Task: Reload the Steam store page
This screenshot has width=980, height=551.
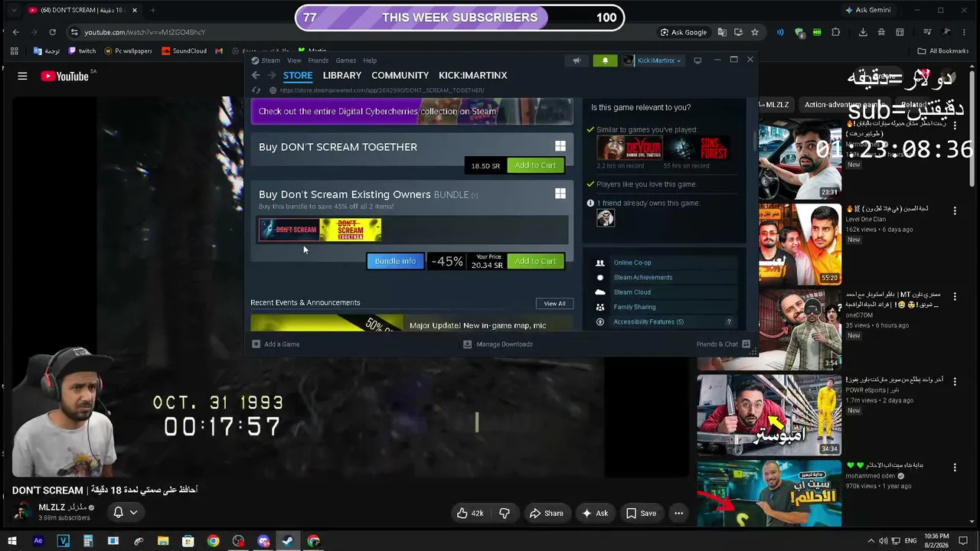Action: click(256, 90)
